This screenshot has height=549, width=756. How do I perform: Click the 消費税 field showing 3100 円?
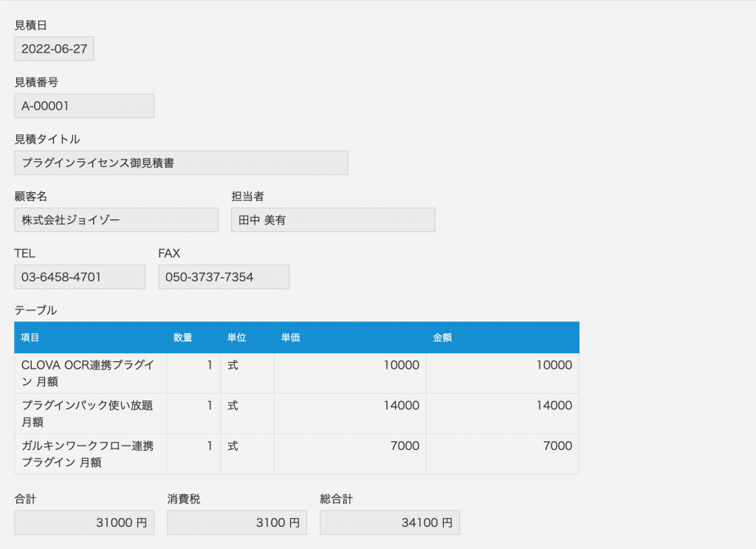pos(237,522)
